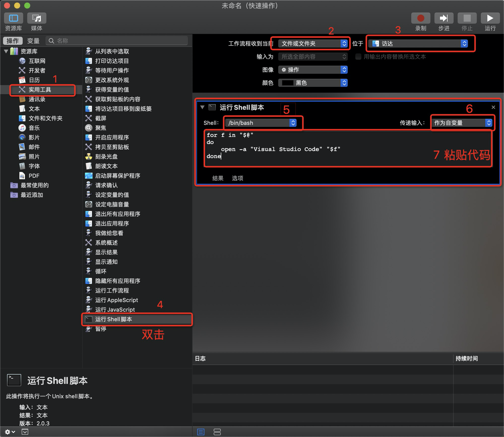Toggle the Library (资源库) sidebar icon

click(14, 18)
